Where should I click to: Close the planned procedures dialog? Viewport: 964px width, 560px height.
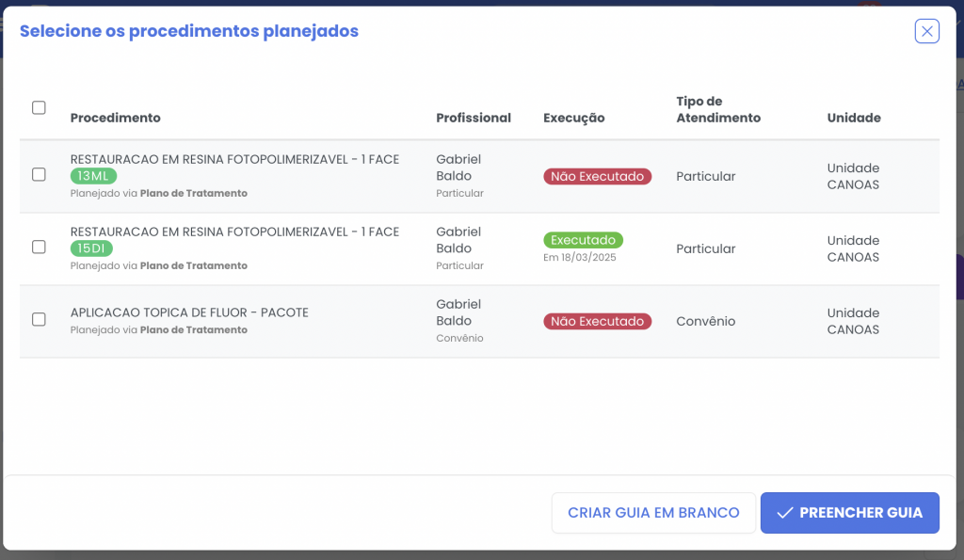[x=927, y=31]
